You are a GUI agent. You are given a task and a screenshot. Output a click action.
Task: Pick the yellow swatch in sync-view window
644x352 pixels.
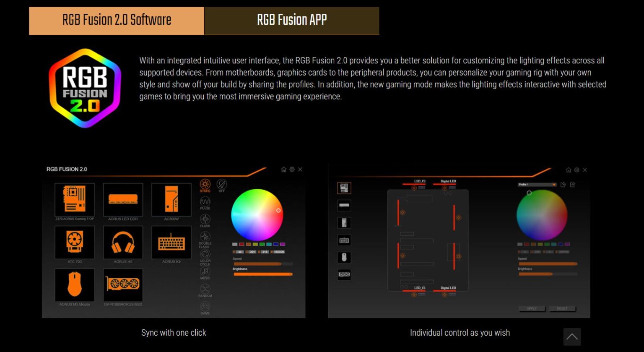coord(255,244)
